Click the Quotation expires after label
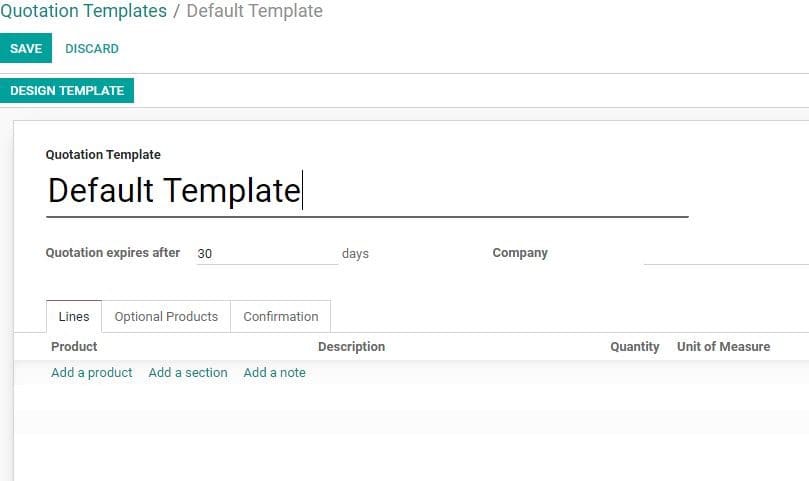809x481 pixels. [113, 253]
